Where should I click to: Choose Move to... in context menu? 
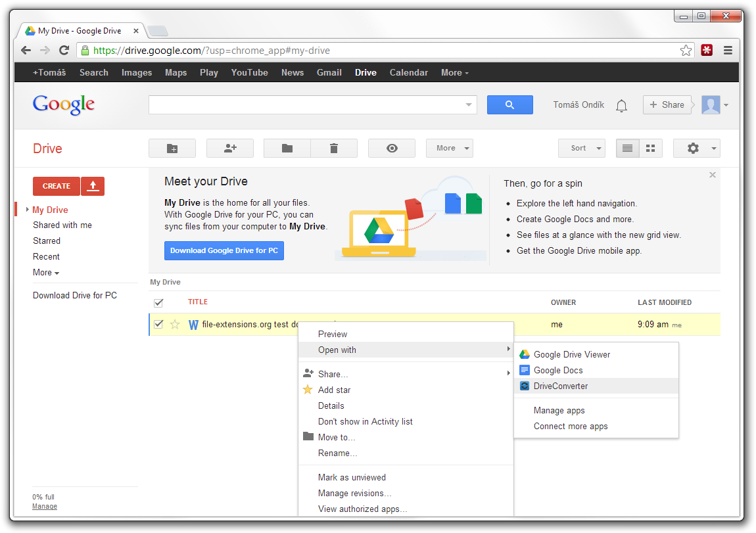(x=406, y=438)
